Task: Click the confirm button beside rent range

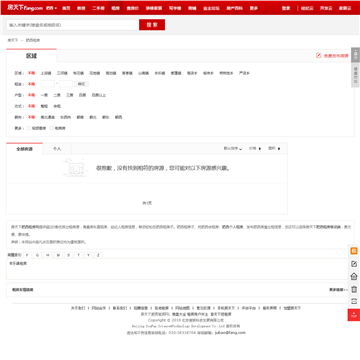Action: coord(81,84)
